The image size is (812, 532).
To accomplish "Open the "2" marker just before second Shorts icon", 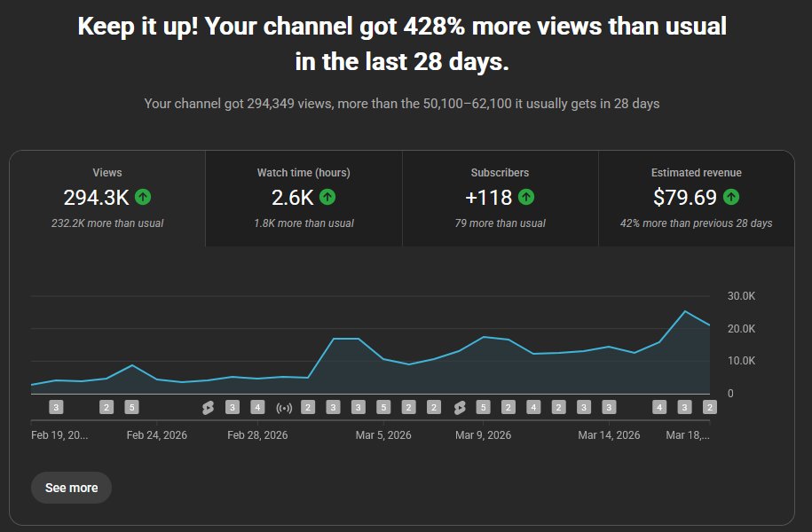I will point(433,407).
